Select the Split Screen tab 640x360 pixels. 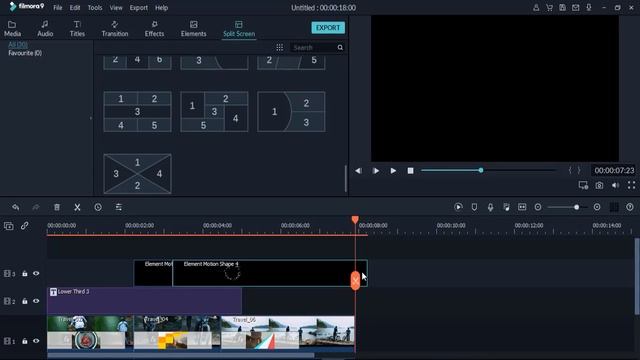239,29
